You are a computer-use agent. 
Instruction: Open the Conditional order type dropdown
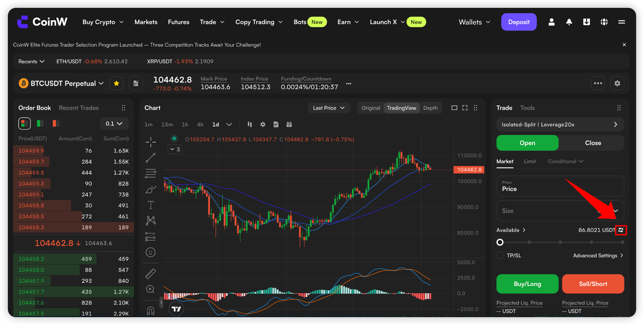click(566, 161)
